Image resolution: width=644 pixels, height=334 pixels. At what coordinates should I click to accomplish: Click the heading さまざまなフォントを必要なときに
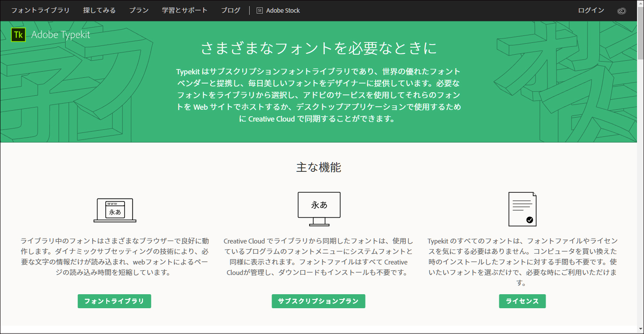point(319,48)
